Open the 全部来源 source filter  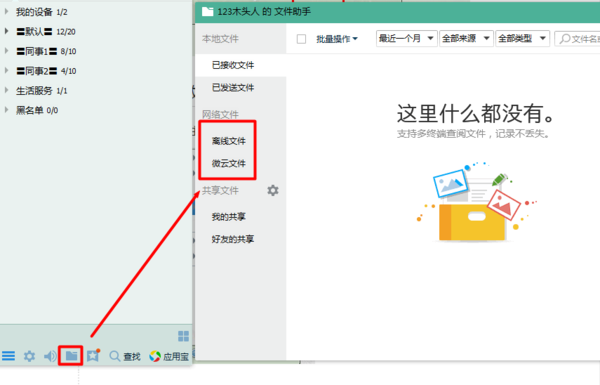(x=466, y=38)
